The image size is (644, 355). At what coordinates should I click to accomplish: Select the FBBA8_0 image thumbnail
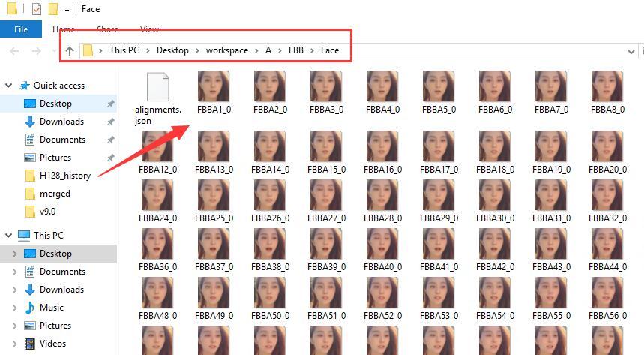[607, 86]
